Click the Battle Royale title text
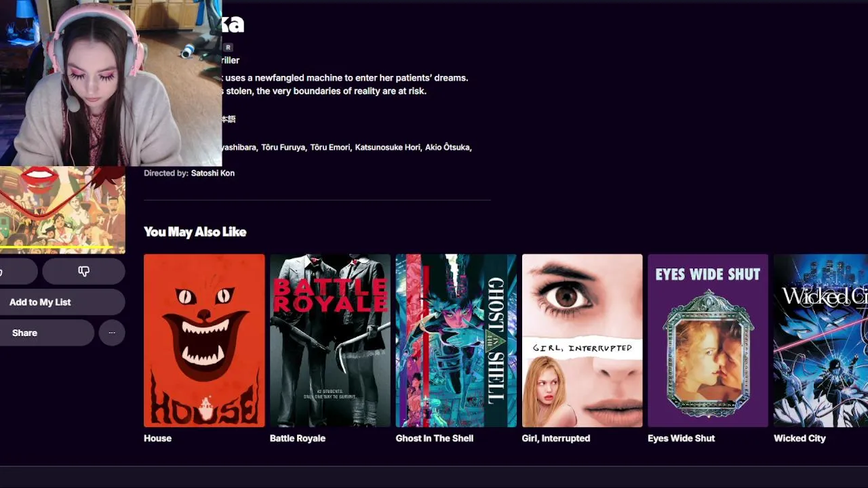This screenshot has width=868, height=488. click(x=298, y=439)
